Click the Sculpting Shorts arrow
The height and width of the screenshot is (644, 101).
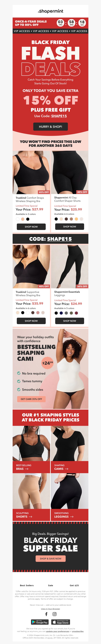coord(31,517)
